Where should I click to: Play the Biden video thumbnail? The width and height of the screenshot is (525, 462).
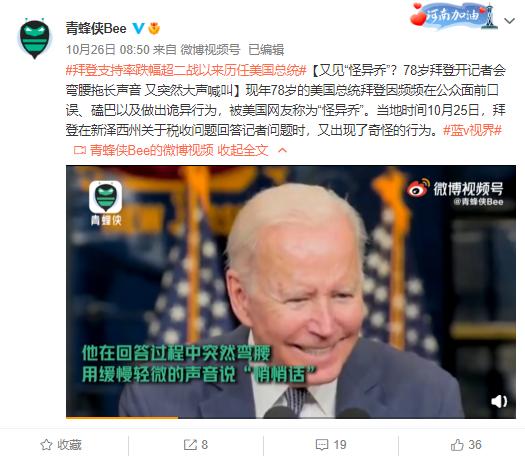(291, 292)
